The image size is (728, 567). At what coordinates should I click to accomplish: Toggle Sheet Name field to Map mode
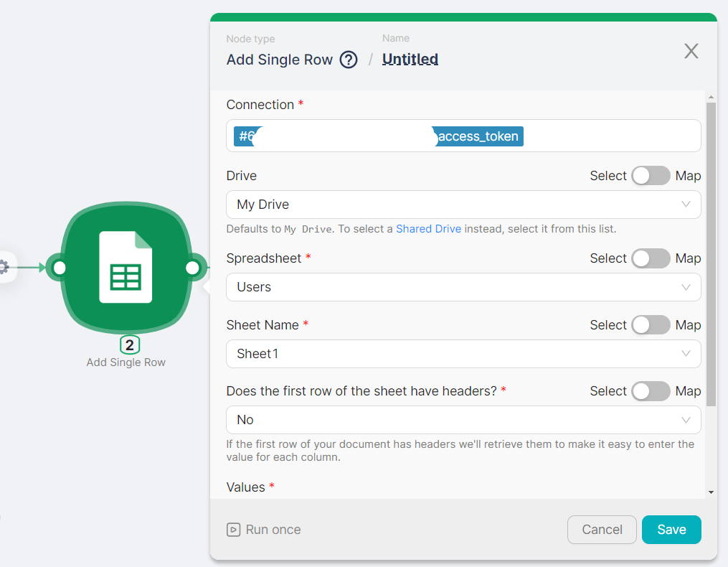651,325
